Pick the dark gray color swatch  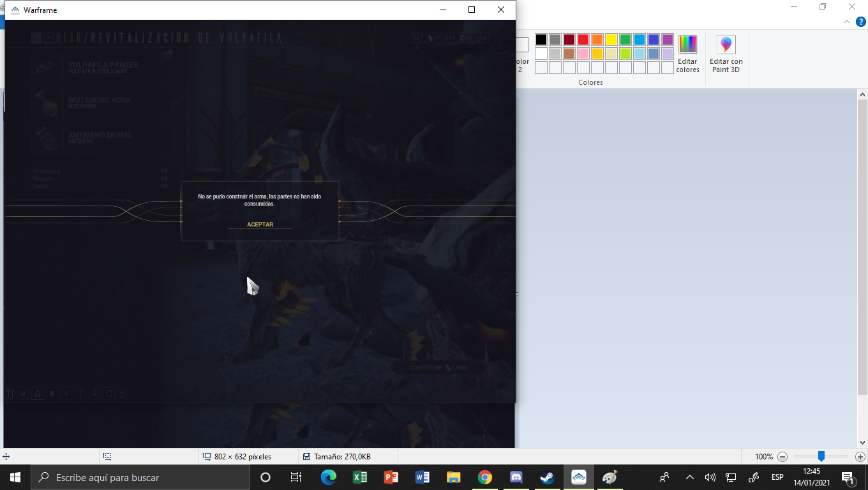555,40
